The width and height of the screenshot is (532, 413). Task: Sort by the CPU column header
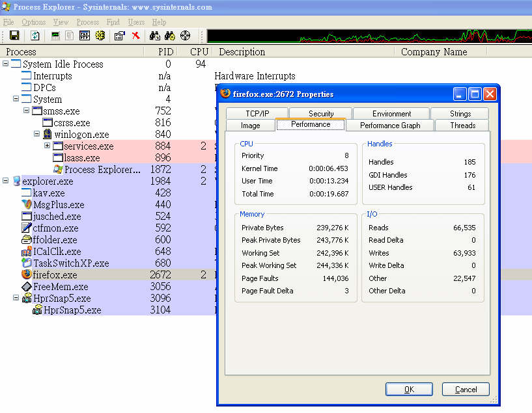pos(199,52)
